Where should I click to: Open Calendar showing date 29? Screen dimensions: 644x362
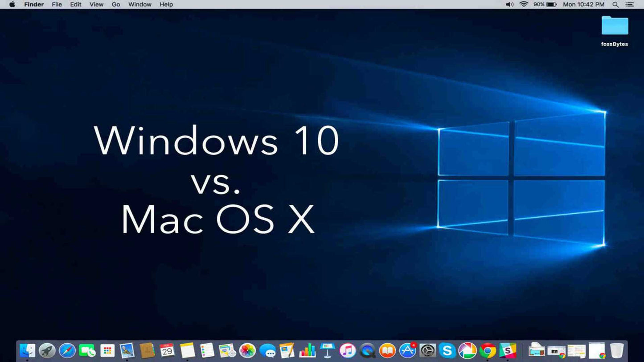(167, 350)
